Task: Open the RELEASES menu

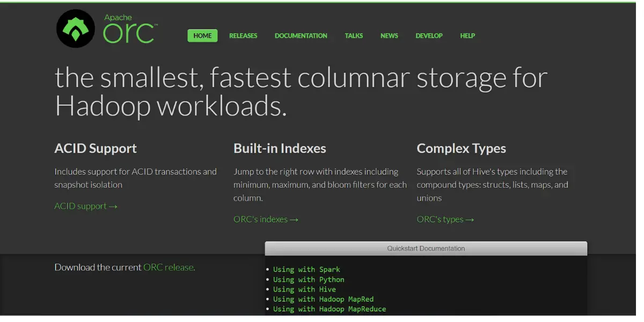Action: tap(243, 36)
